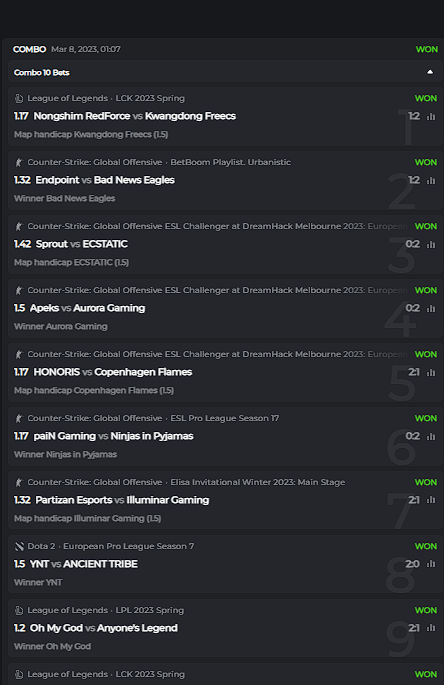Collapse the Combo 10 Bets list
The width and height of the screenshot is (444, 685).
pyautogui.click(x=430, y=72)
